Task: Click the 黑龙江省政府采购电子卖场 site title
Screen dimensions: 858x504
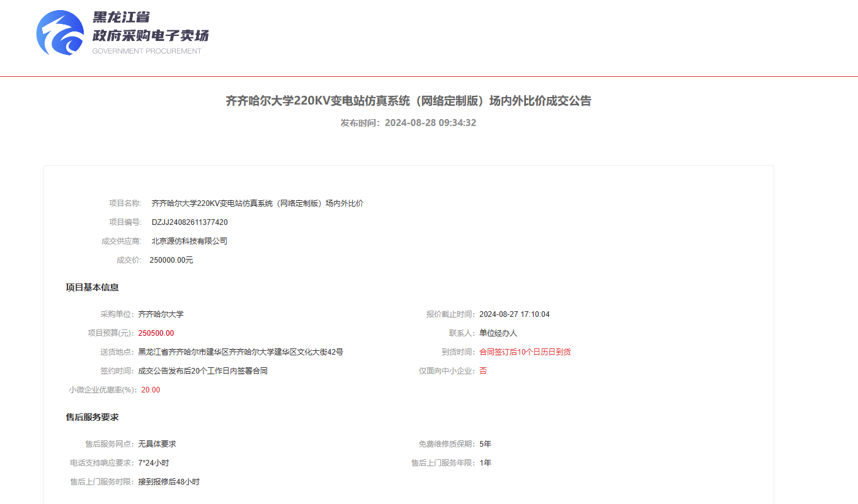Action: (150, 27)
